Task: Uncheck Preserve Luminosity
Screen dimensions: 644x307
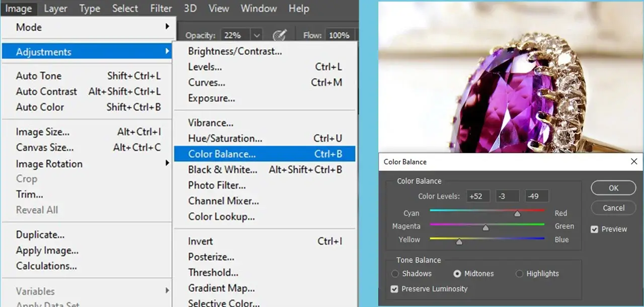Action: coord(394,289)
